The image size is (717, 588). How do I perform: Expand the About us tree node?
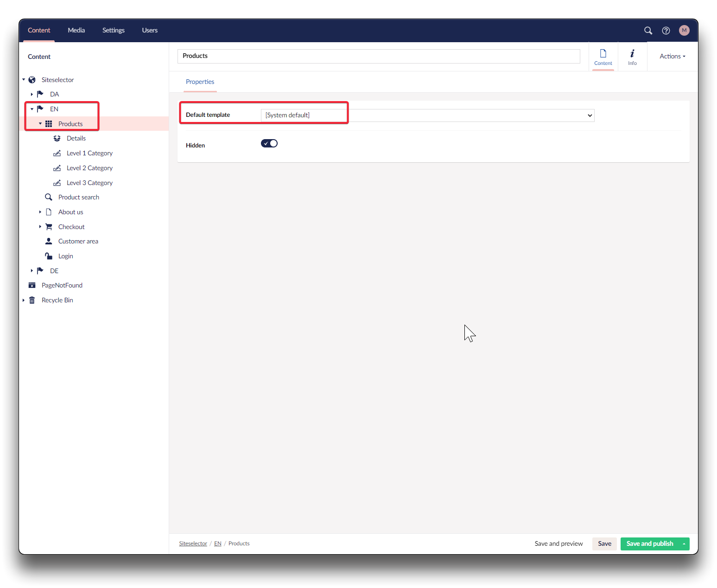[x=40, y=212]
